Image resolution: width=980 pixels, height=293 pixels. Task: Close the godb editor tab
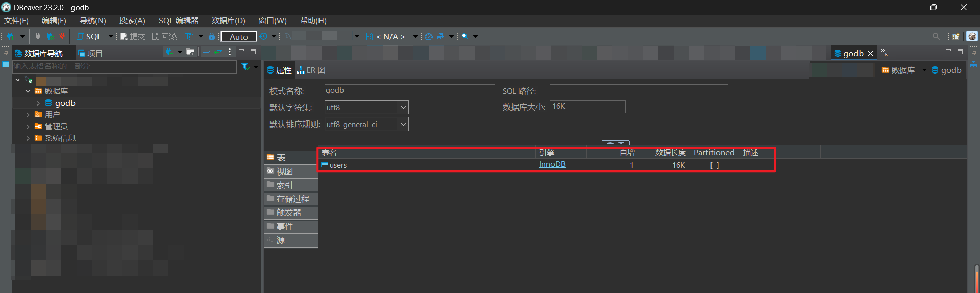pos(870,53)
